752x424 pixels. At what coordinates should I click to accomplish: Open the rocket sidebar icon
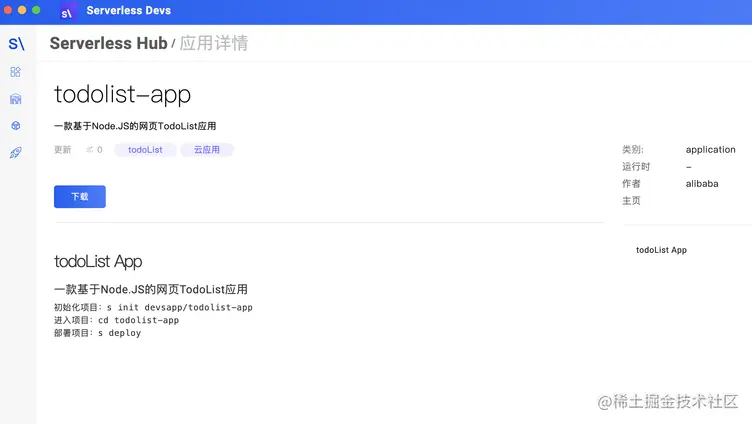15,153
